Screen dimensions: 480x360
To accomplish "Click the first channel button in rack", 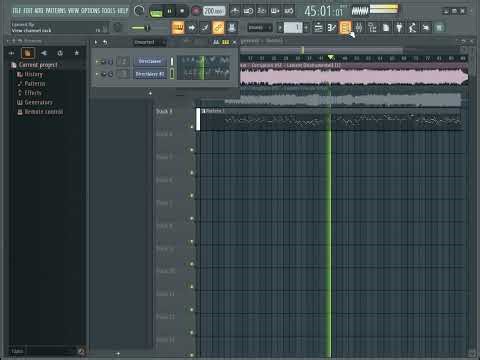I will coord(150,61).
